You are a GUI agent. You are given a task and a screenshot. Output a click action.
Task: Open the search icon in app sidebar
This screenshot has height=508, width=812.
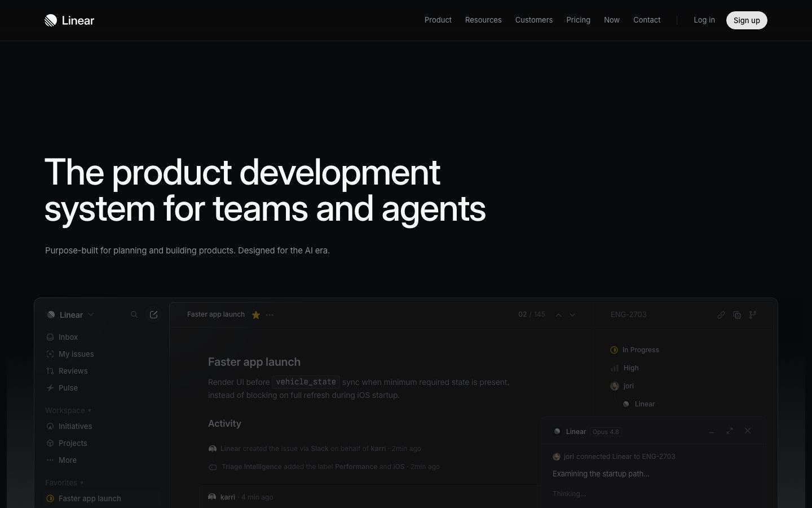pyautogui.click(x=134, y=314)
